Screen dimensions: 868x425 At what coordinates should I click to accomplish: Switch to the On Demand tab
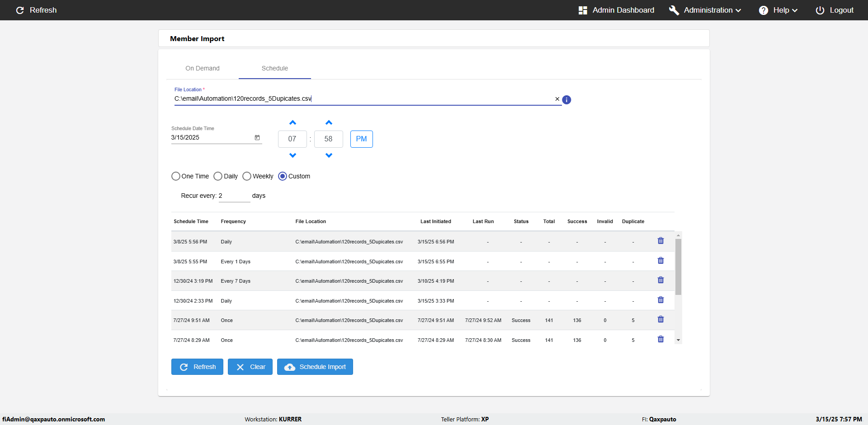202,68
